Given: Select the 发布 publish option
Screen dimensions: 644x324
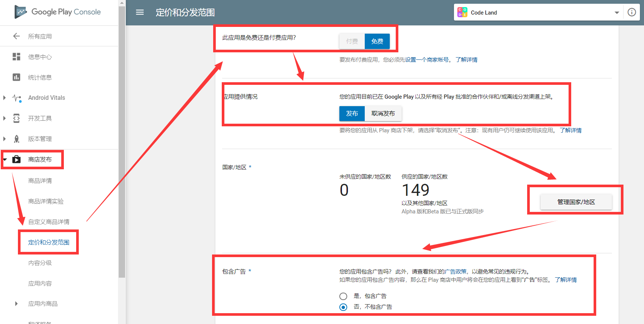Looking at the screenshot, I should (x=352, y=114).
